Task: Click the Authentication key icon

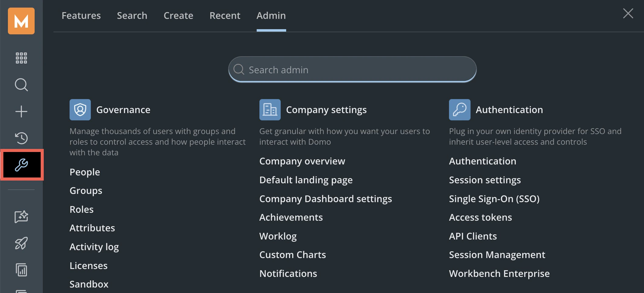Action: coord(460,110)
